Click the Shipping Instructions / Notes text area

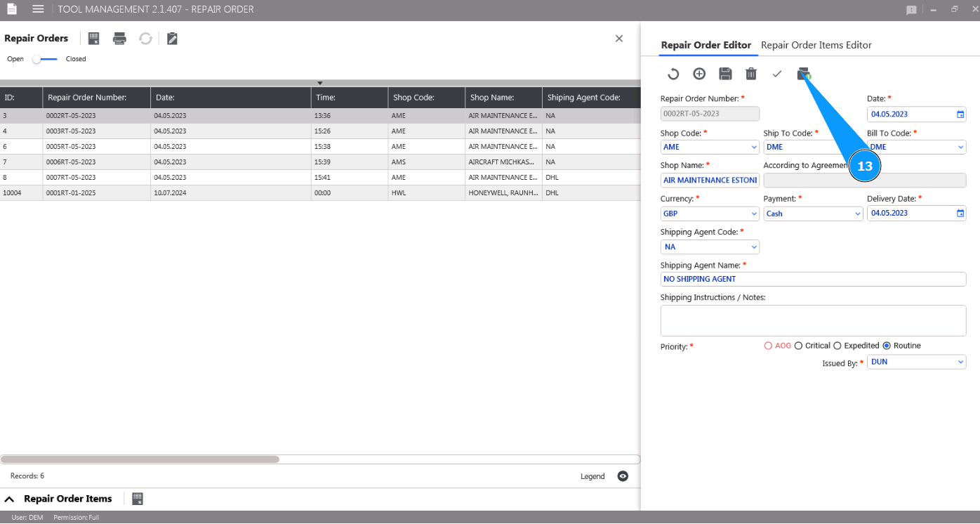814,320
